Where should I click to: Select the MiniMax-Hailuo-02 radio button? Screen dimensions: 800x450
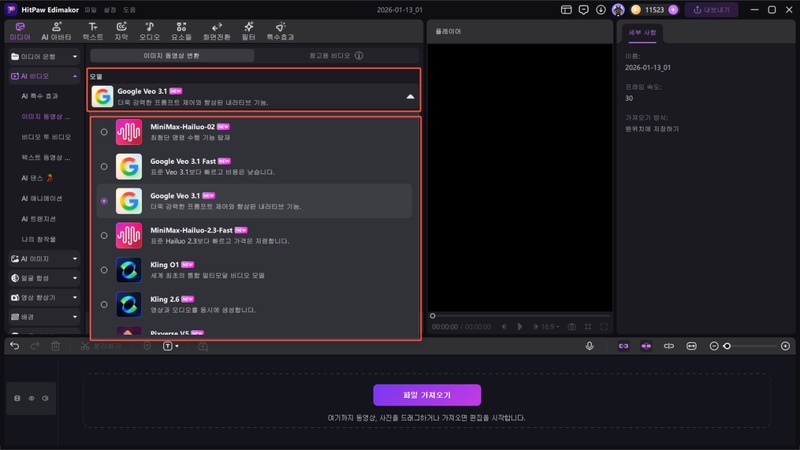pyautogui.click(x=104, y=132)
